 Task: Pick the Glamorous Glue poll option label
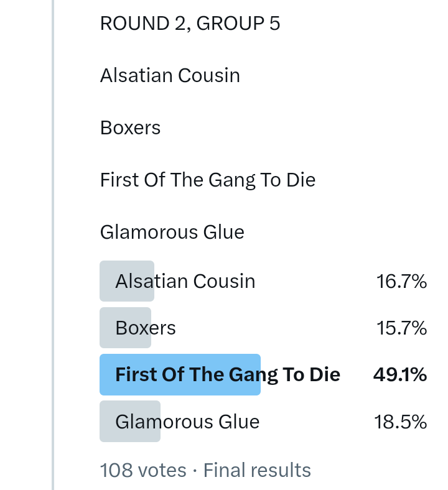tap(187, 422)
